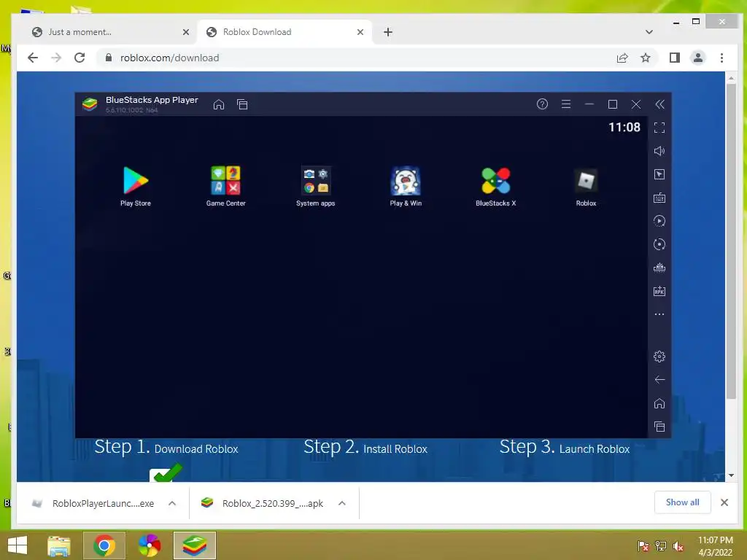The height and width of the screenshot is (560, 747).
Task: Open BlueStacks settings gear
Action: pyautogui.click(x=659, y=356)
